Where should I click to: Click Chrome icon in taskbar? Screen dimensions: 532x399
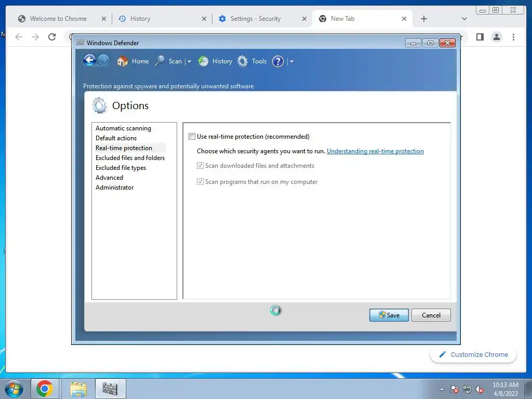point(45,389)
